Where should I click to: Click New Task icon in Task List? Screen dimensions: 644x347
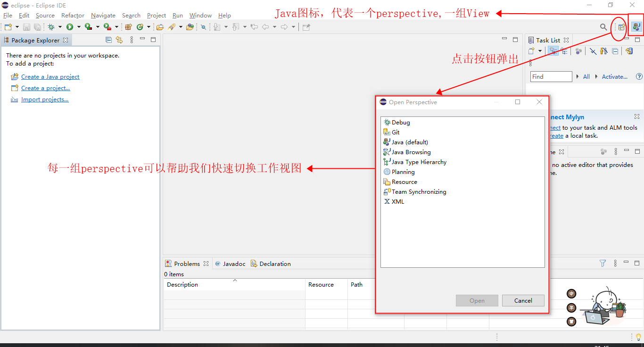[x=531, y=51]
